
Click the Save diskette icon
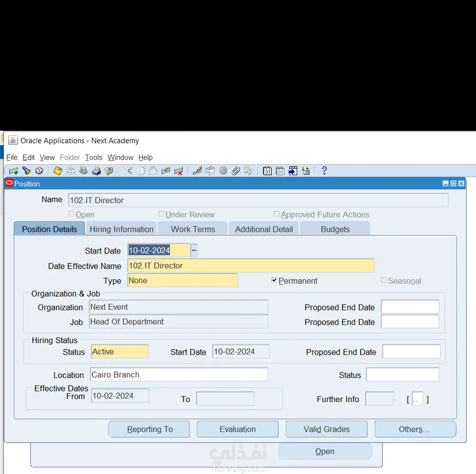click(x=57, y=171)
